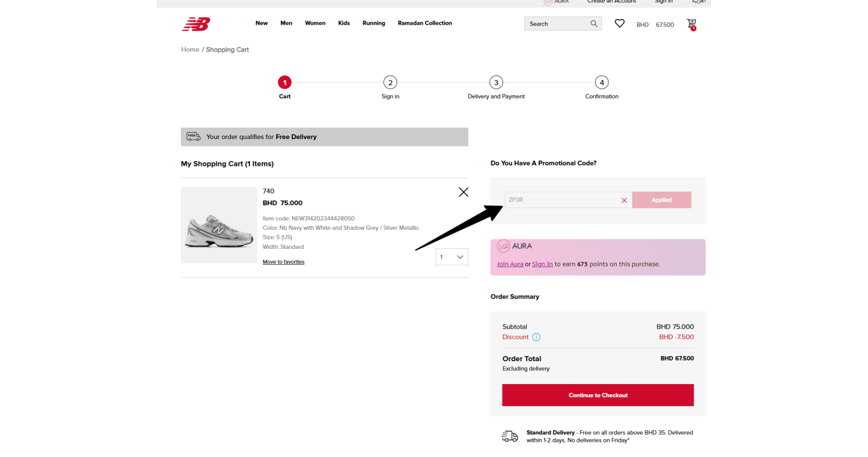Click the Join Aura link
Viewport: 868px width, 457px height.
tap(510, 264)
